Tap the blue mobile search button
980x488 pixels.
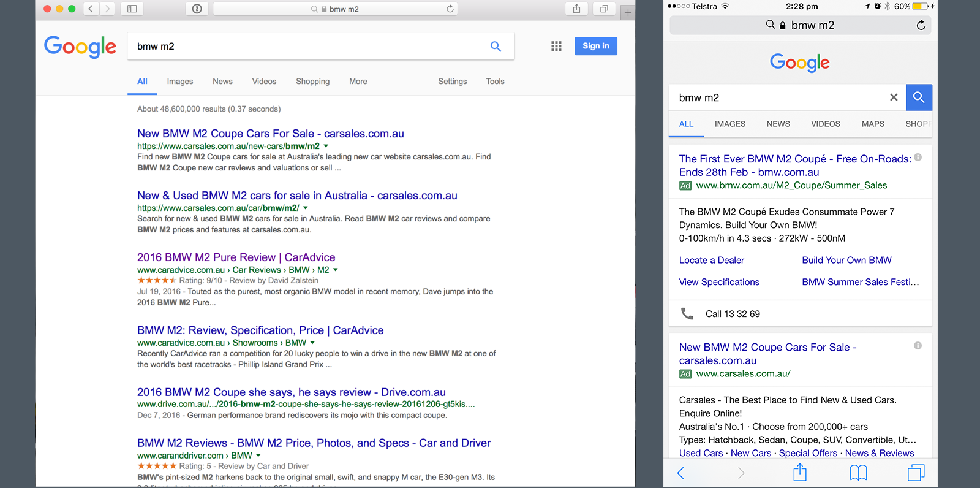coord(919,97)
